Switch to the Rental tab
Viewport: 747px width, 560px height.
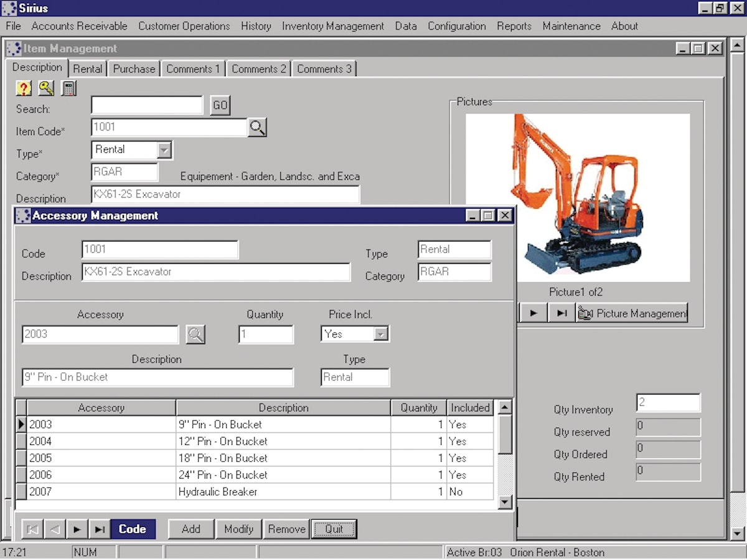[x=88, y=68]
